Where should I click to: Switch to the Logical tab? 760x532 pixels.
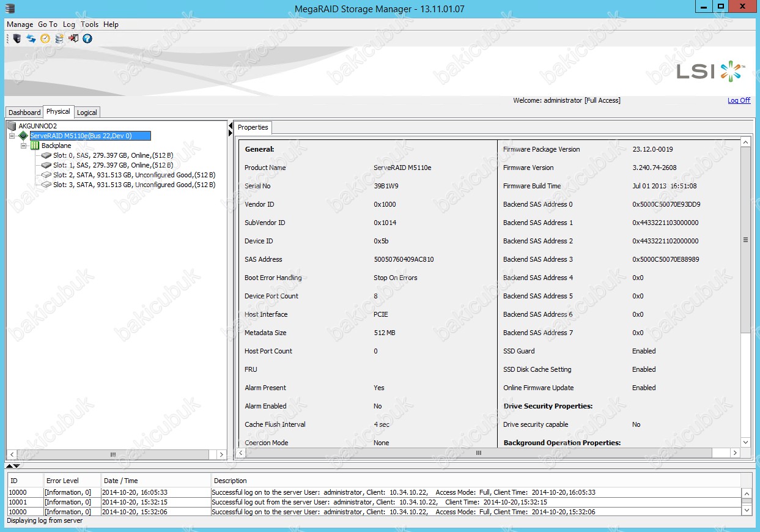[x=87, y=113]
